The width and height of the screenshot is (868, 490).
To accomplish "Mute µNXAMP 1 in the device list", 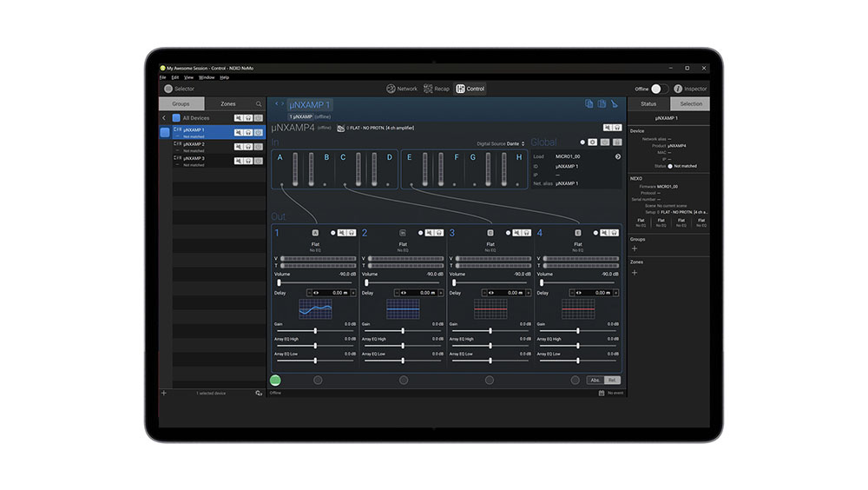I will coord(238,132).
